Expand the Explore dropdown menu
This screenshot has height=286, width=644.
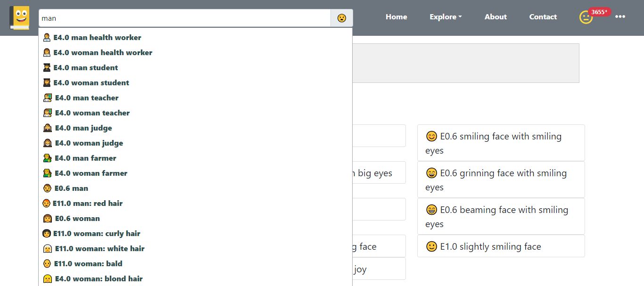(x=446, y=17)
